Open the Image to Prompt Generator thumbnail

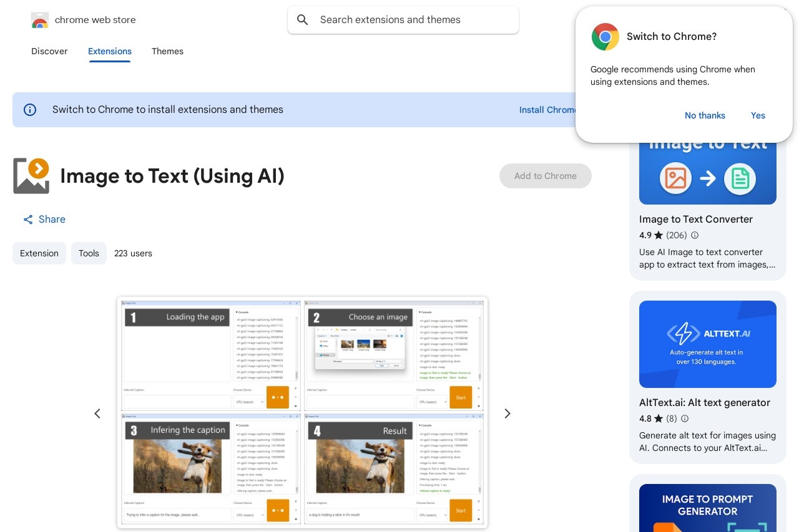(708, 508)
